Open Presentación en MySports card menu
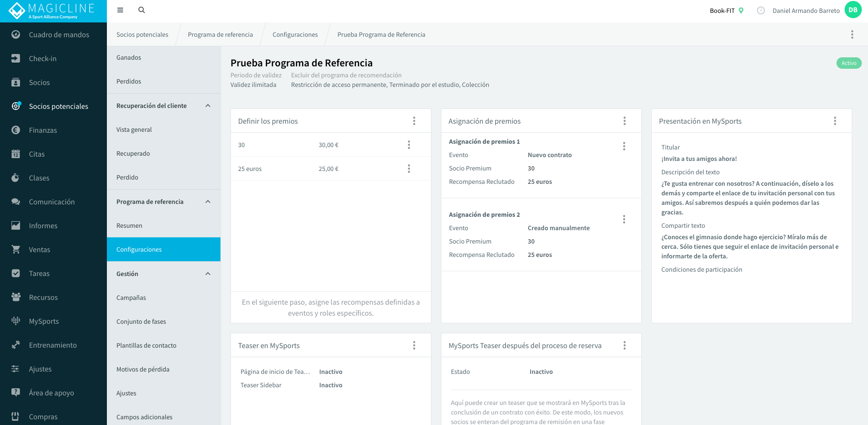868x425 pixels. click(835, 121)
